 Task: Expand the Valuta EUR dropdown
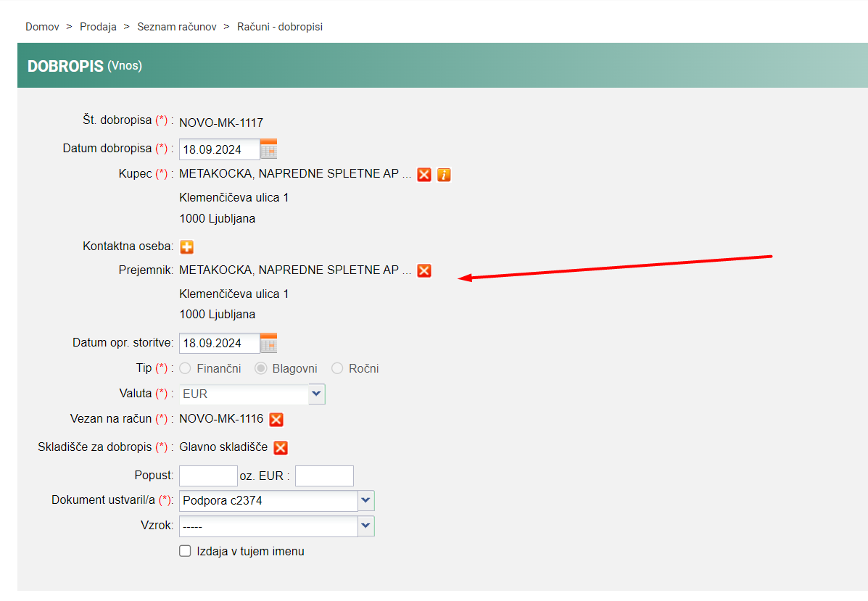[317, 394]
